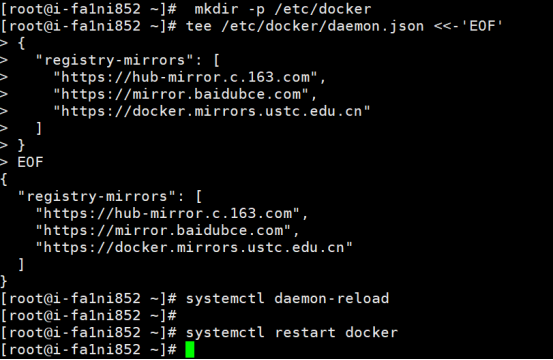Click the docker.mirrors.ustc.edu.cn URL in tee output
The image size is (553, 360).
pyautogui.click(x=194, y=248)
